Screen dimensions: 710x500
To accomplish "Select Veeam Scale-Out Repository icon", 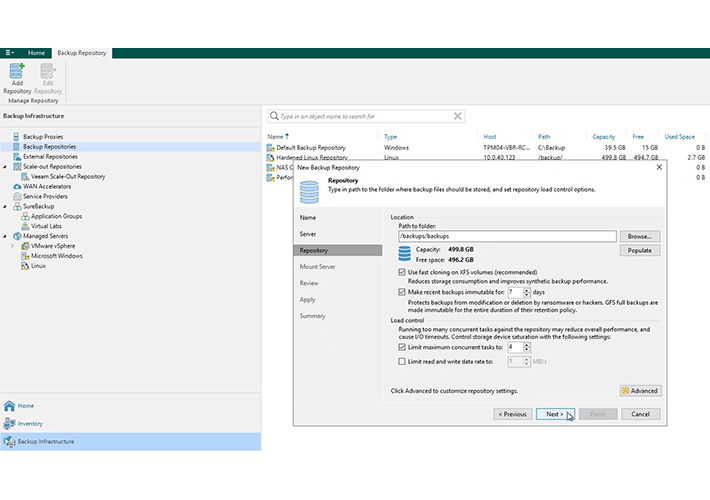I will [x=25, y=177].
